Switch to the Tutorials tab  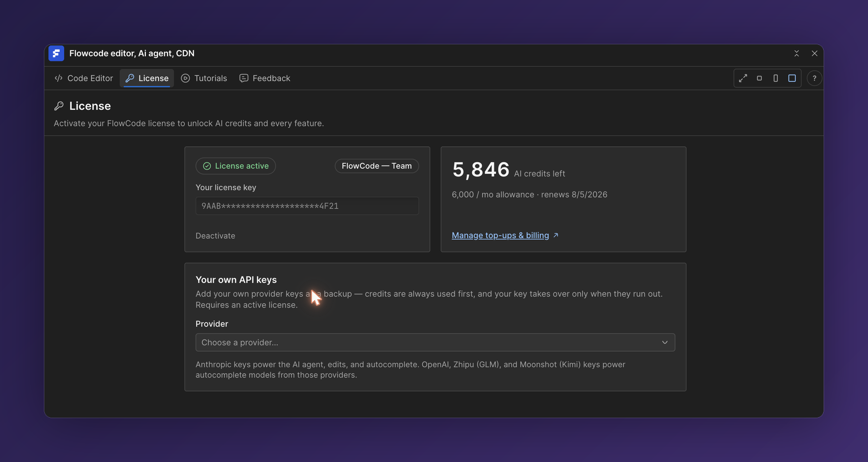click(x=204, y=78)
